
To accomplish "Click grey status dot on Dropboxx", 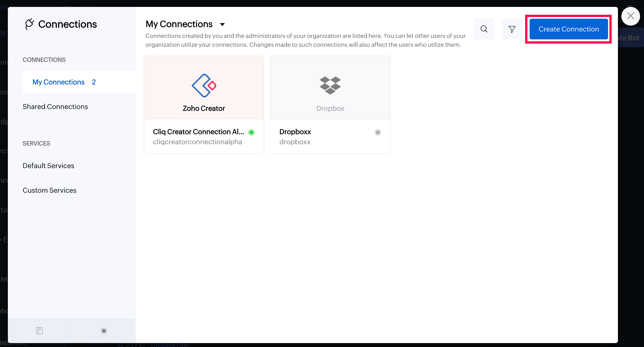I will [378, 132].
